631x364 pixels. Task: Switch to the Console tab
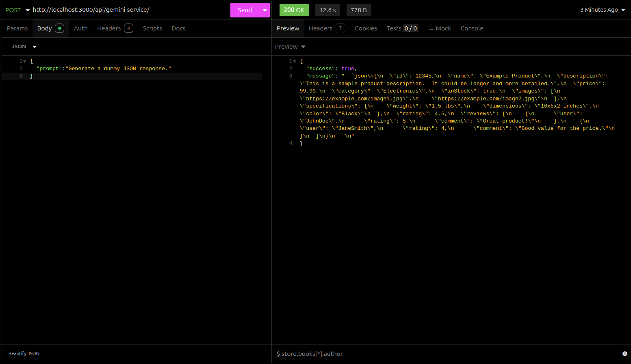click(x=472, y=28)
